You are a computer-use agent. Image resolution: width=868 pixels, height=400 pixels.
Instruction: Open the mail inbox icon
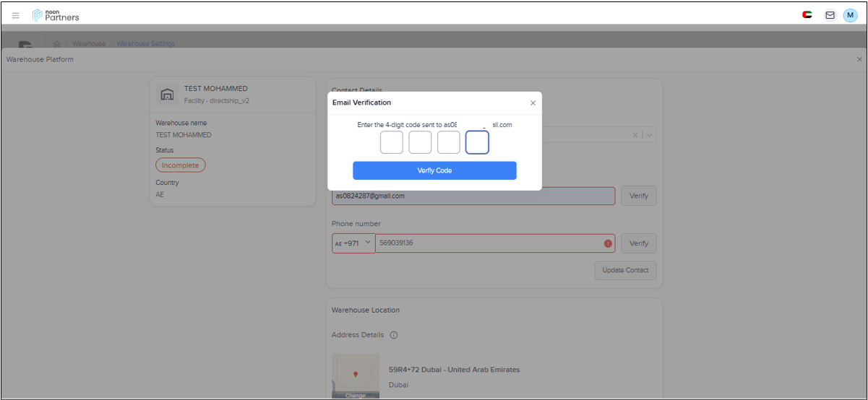830,15
